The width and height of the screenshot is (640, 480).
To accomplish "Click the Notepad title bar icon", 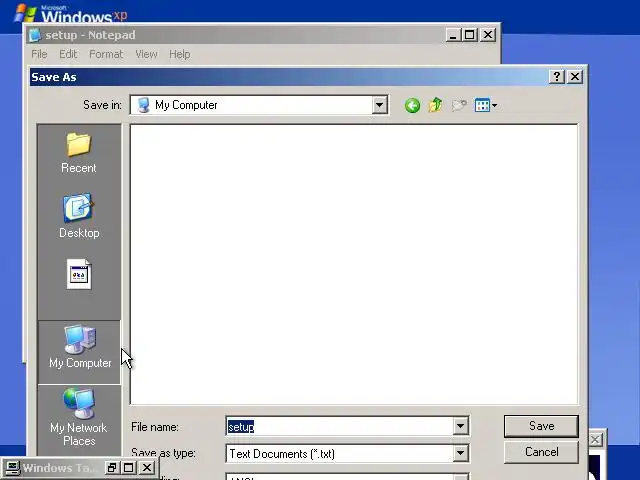I will (35, 35).
